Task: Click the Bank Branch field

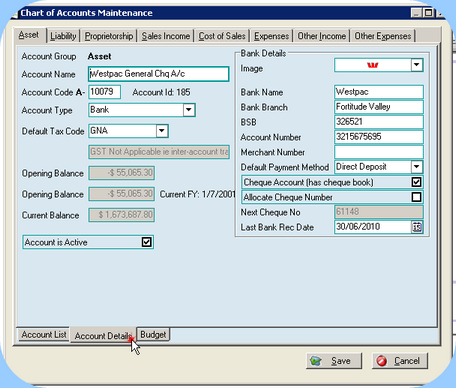Action: pos(379,107)
